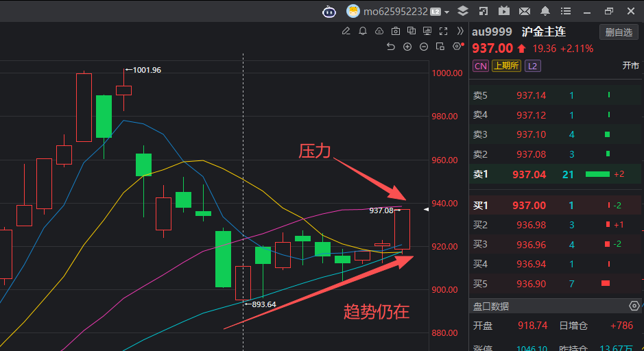
Task: Toggle the CN market tag
Action: click(481, 66)
